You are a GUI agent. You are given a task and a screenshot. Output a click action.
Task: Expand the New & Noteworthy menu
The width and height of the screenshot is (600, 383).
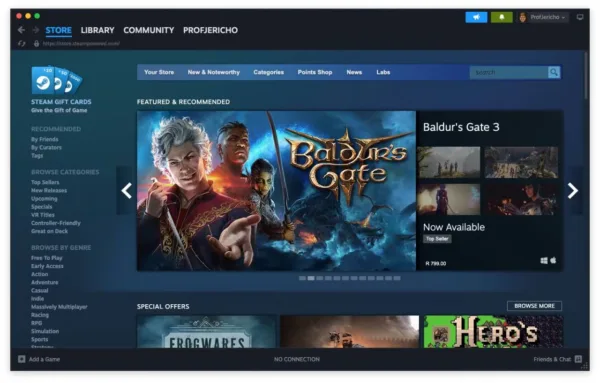[x=214, y=72]
